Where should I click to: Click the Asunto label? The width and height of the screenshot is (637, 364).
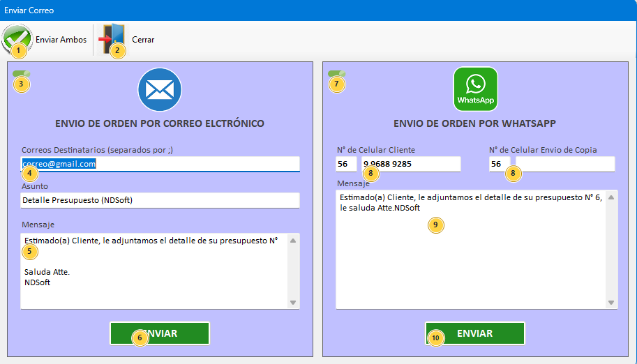click(x=35, y=186)
